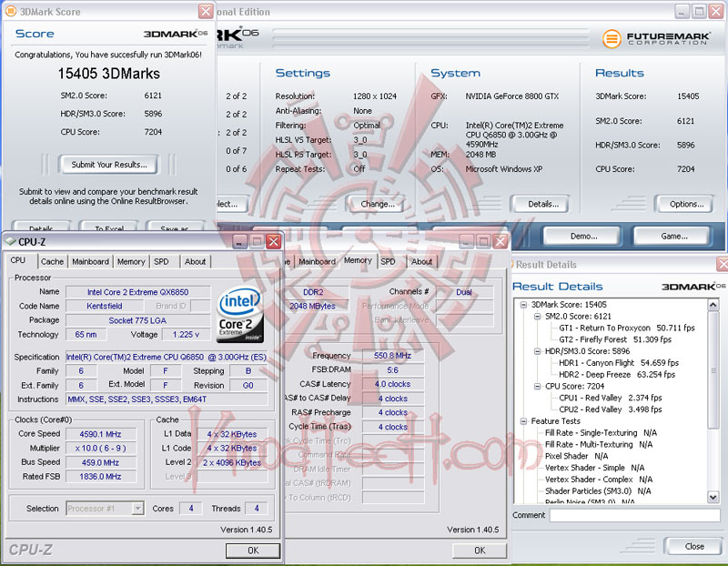Screen dimensions: 728x566
Task: Collapse the CPU Score: 7204 node
Action: (538, 386)
